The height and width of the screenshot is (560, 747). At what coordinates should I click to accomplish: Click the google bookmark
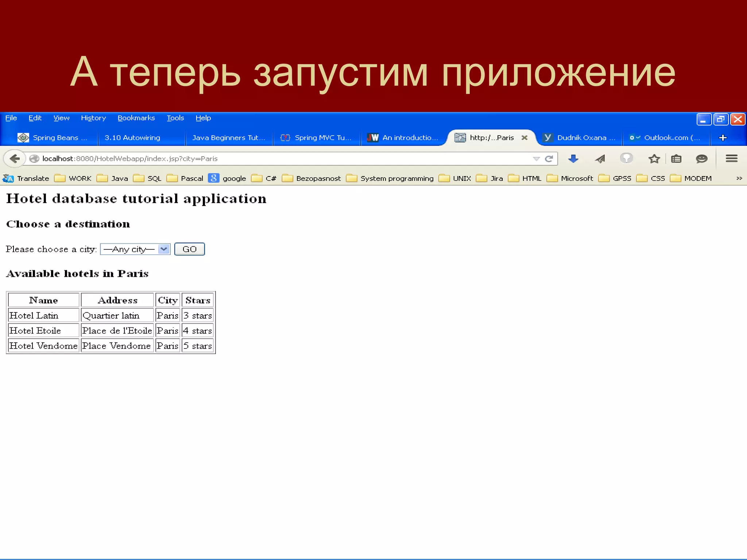point(227,178)
